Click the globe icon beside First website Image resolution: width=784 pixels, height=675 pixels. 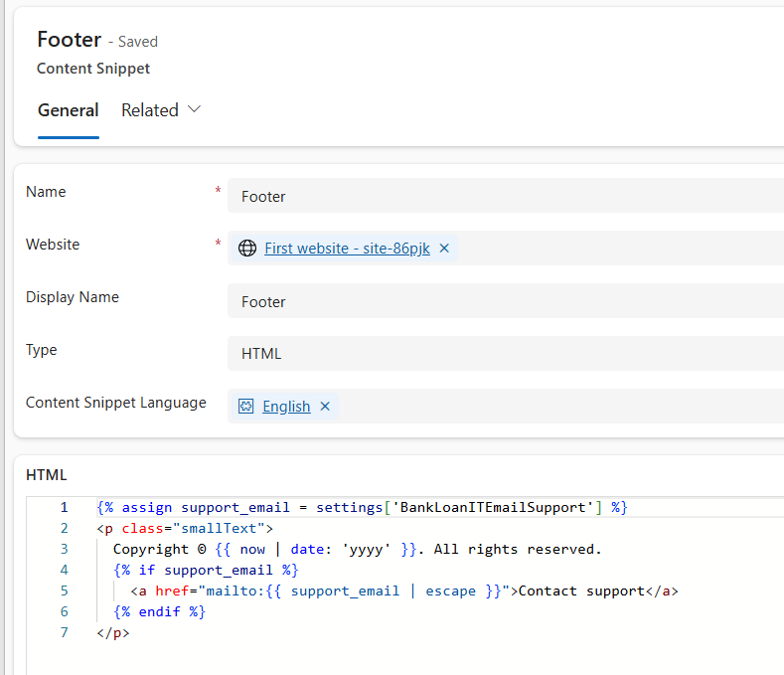click(247, 249)
